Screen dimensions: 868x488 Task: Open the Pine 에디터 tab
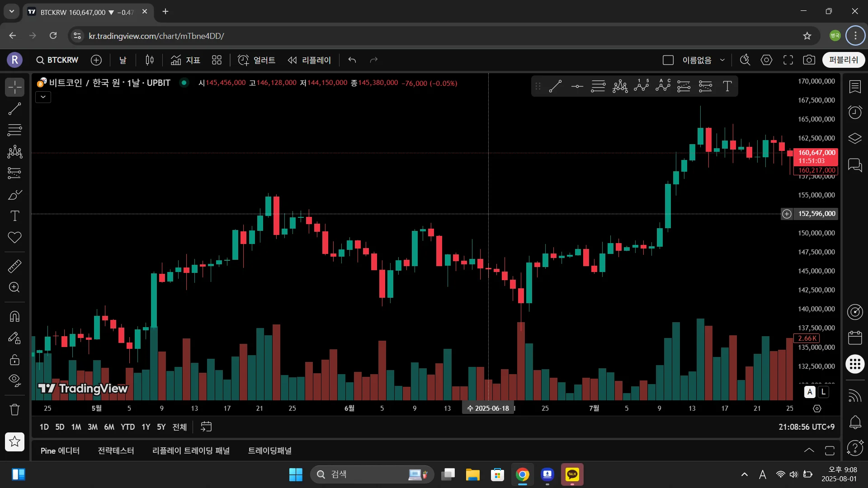point(60,450)
